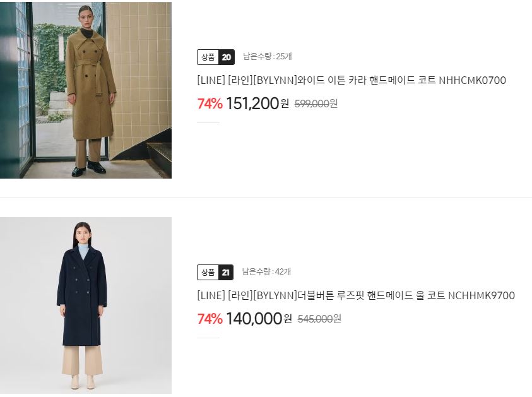
Task: Click the 남은수량 : 42개 stock text
Action: pos(266,271)
